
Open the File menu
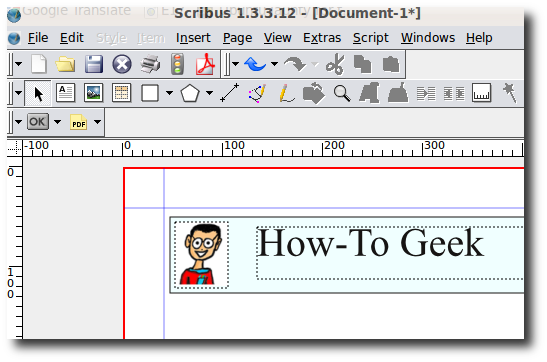[38, 38]
